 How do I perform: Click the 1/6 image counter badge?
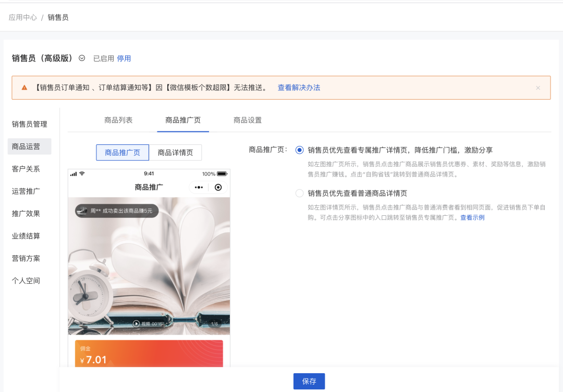214,324
